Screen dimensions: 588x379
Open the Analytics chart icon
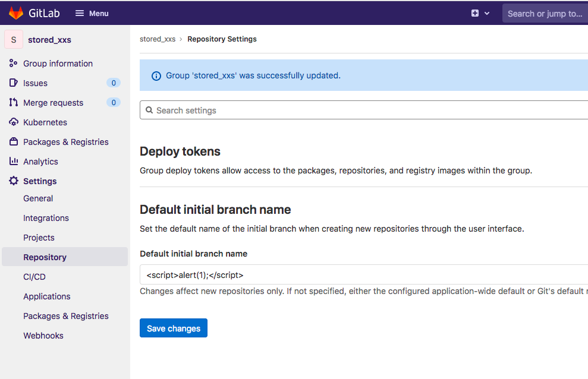pos(13,162)
